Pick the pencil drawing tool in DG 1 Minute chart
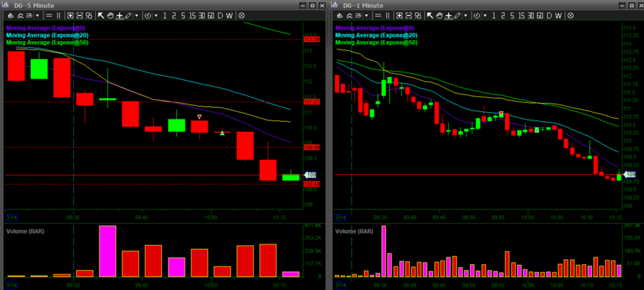Viewport: 644px width, 290px height. [457, 15]
